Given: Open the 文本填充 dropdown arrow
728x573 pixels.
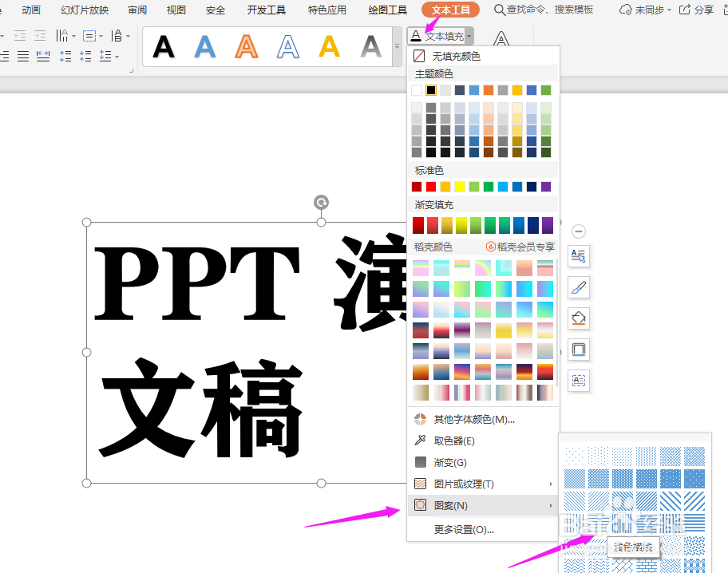Looking at the screenshot, I should (469, 37).
